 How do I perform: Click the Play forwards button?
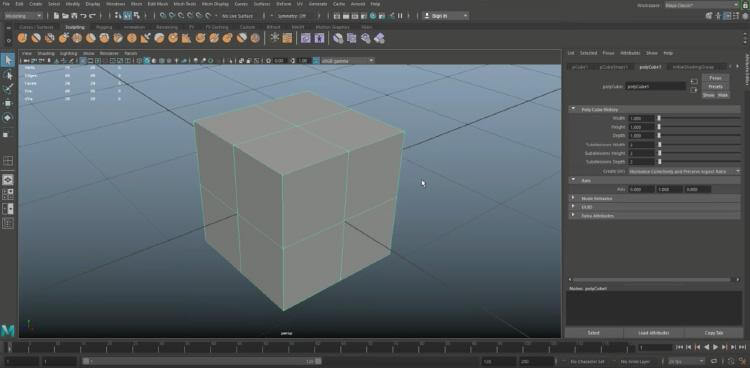tap(716, 347)
